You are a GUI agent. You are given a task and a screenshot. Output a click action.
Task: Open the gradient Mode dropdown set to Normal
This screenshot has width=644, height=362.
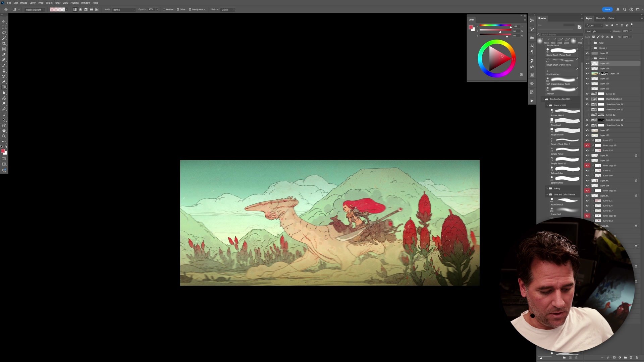(124, 9)
